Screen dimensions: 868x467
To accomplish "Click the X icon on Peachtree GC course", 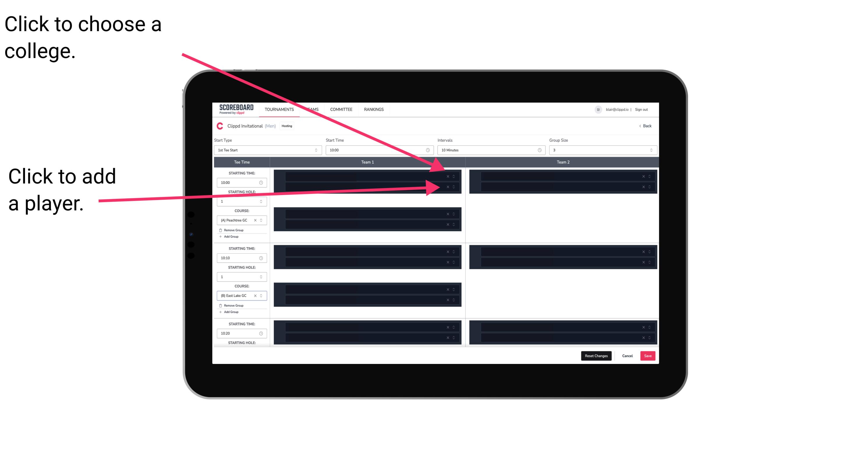I will (257, 220).
